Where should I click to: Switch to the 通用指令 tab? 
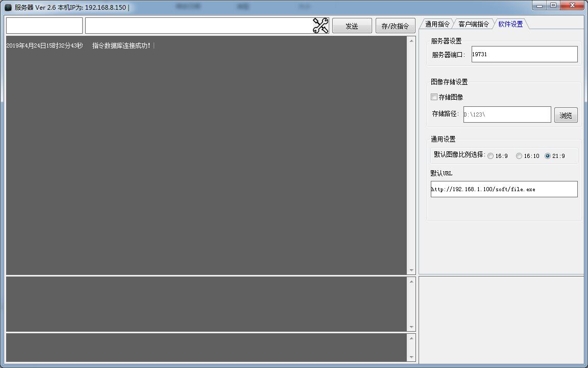pos(437,24)
